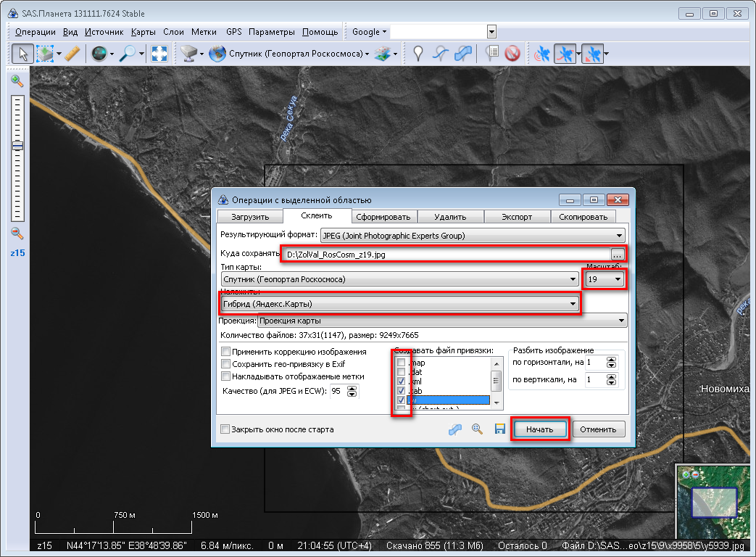
Task: Click the tile source network icon
Action: 188,54
